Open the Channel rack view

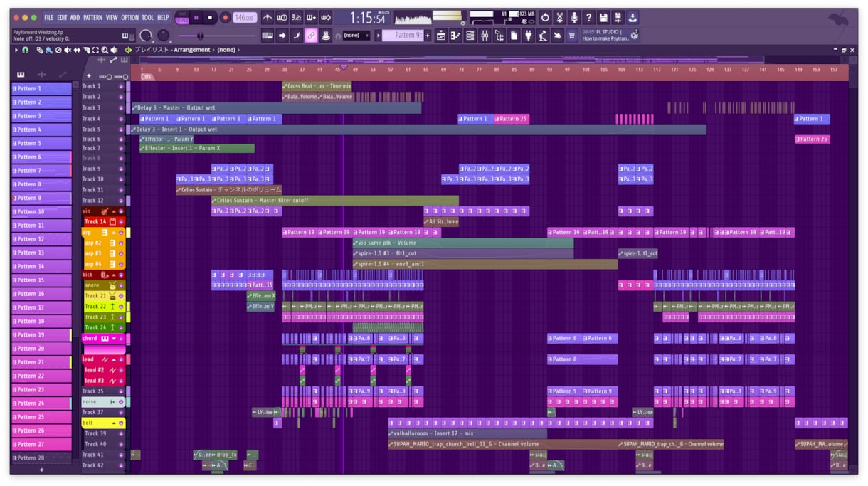point(470,36)
